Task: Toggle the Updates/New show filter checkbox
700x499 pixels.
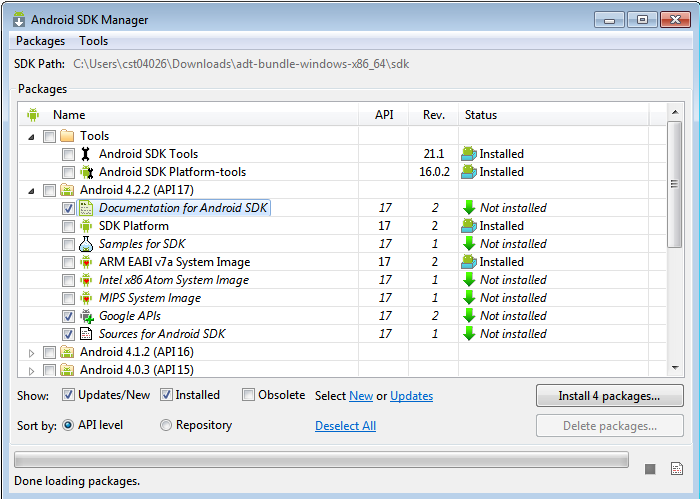Action: pyautogui.click(x=68, y=395)
